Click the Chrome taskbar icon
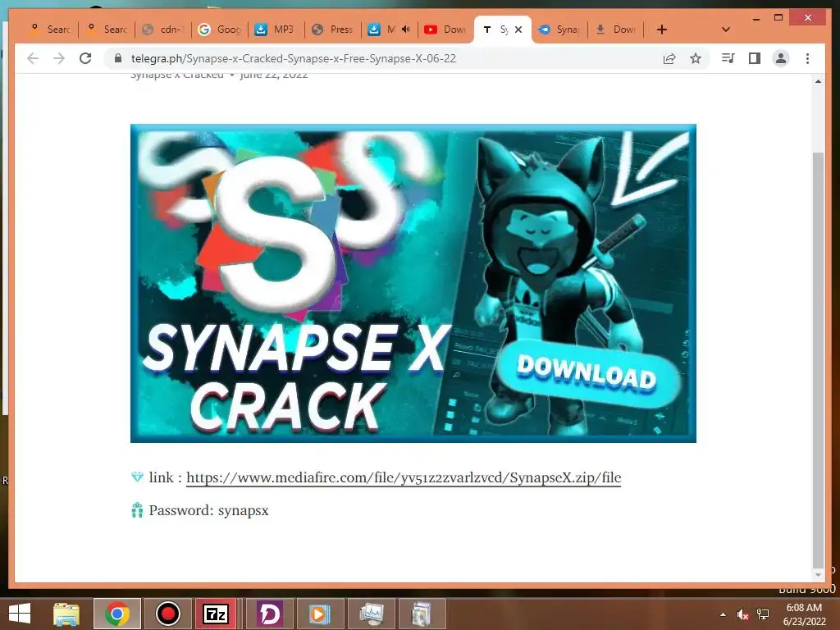The width and height of the screenshot is (840, 630). pos(117,614)
